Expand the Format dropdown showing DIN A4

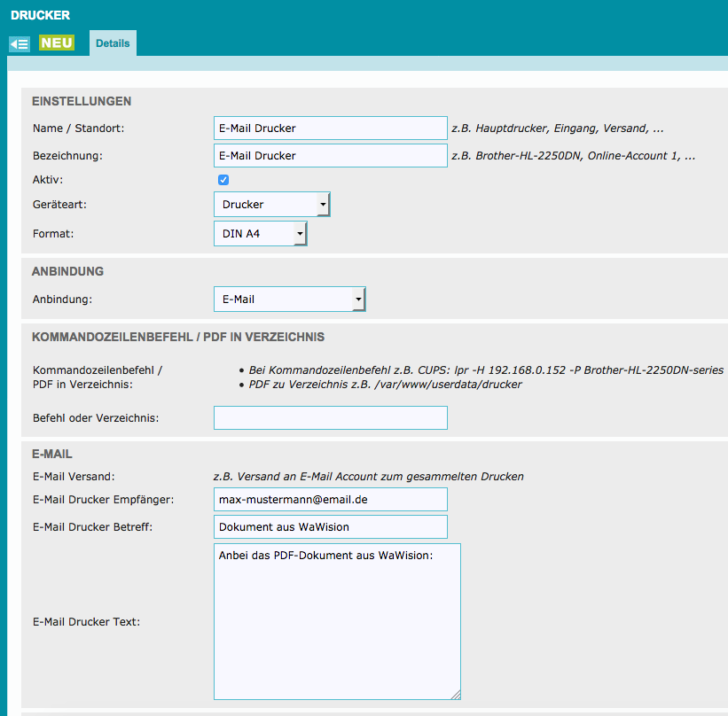click(x=261, y=234)
